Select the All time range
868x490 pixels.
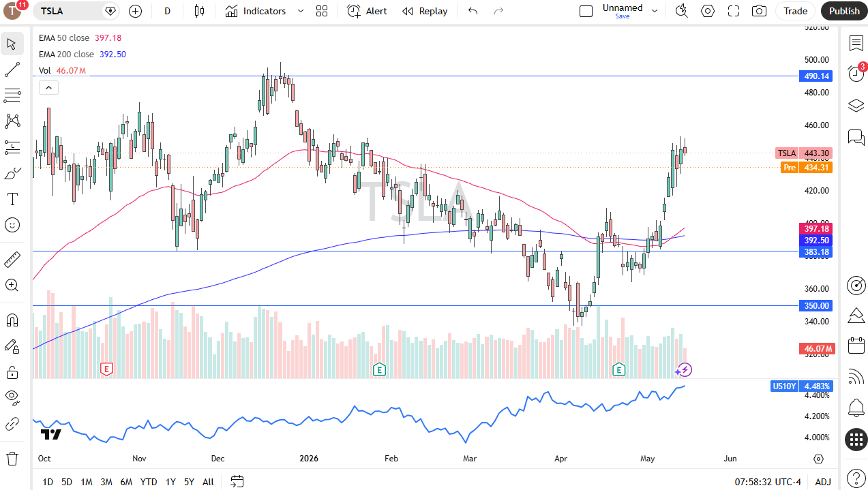[x=208, y=482]
